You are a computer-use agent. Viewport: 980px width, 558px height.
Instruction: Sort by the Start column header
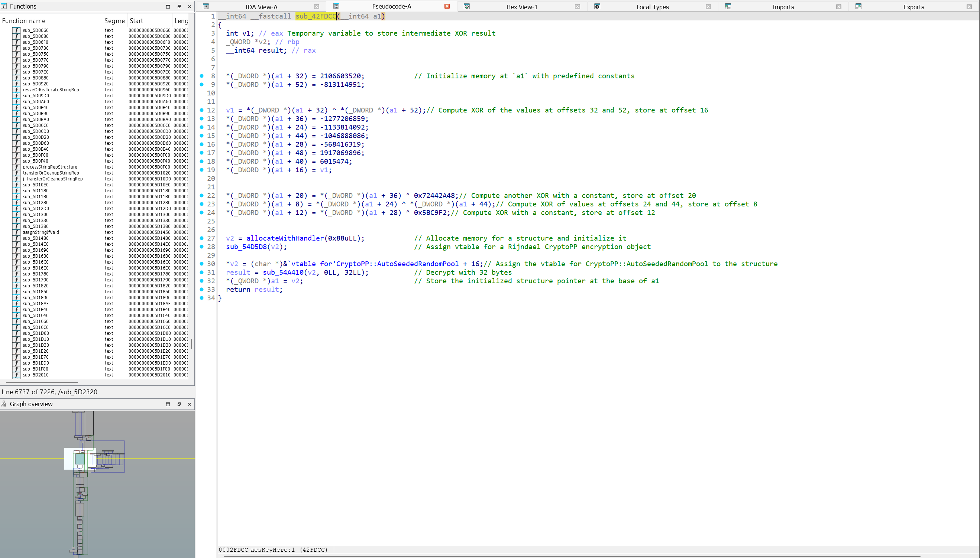136,21
